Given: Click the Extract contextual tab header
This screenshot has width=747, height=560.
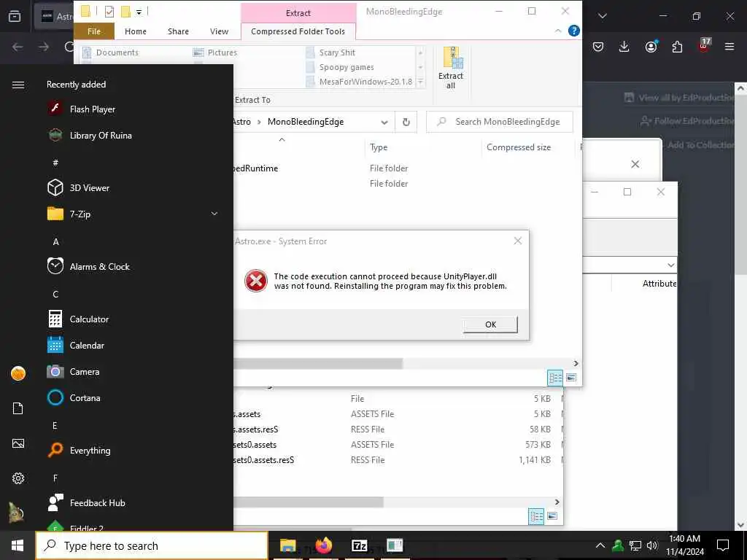Looking at the screenshot, I should click(298, 13).
